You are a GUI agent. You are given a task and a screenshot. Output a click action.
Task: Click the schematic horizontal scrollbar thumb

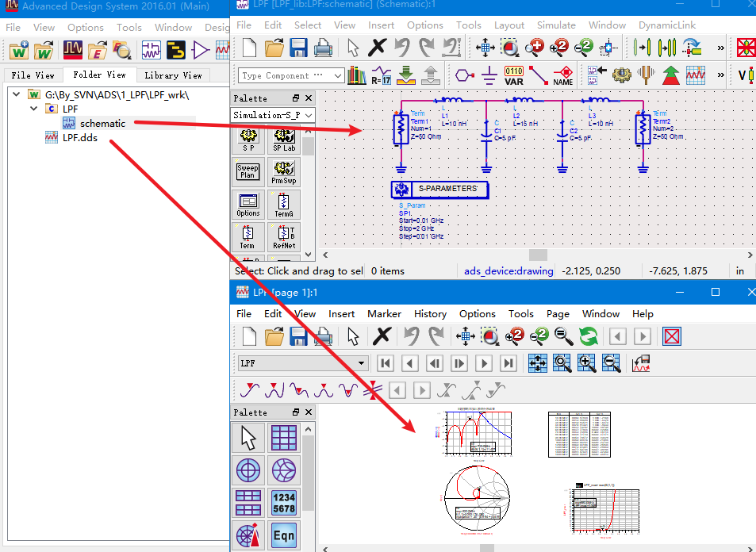coord(538,255)
